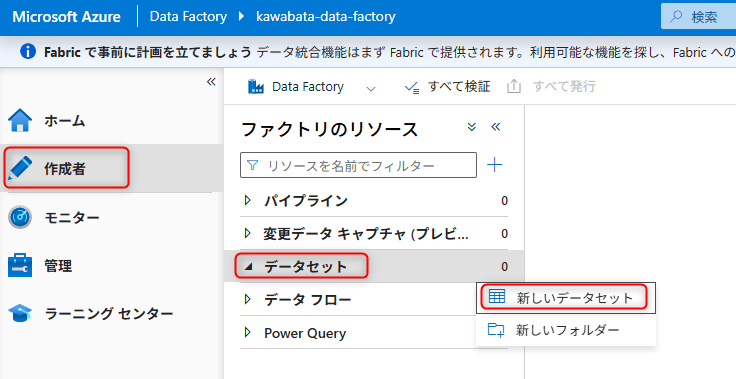
Task: Expand all with the double-down chevron
Action: tap(472, 127)
